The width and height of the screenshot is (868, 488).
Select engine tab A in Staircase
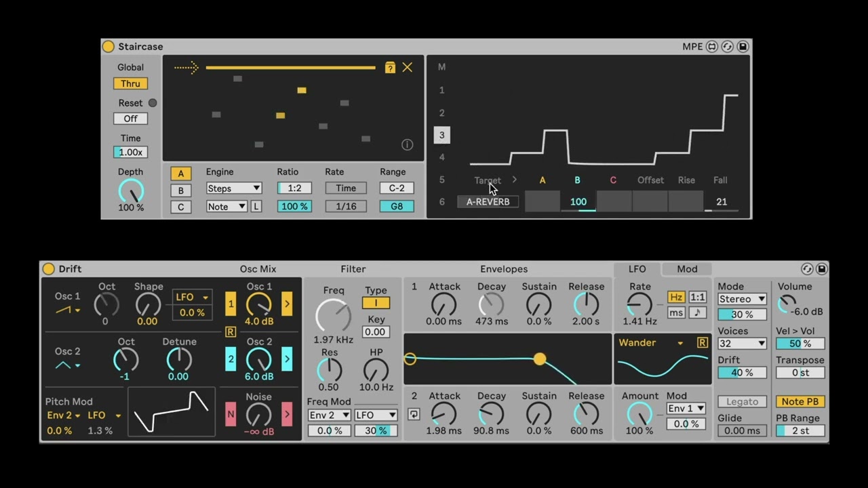coord(180,174)
